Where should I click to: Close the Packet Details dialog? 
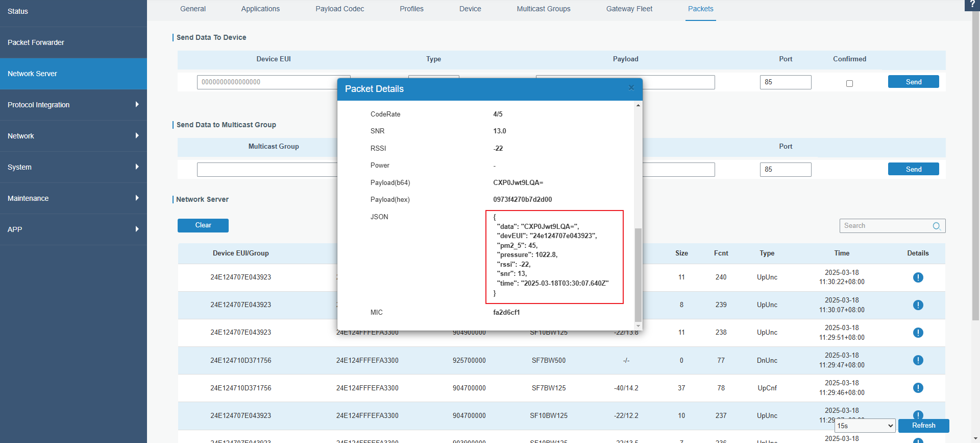pos(631,88)
